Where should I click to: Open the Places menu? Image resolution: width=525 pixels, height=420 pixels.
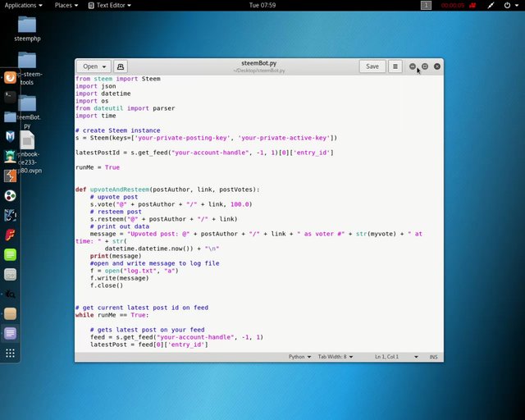tap(66, 6)
